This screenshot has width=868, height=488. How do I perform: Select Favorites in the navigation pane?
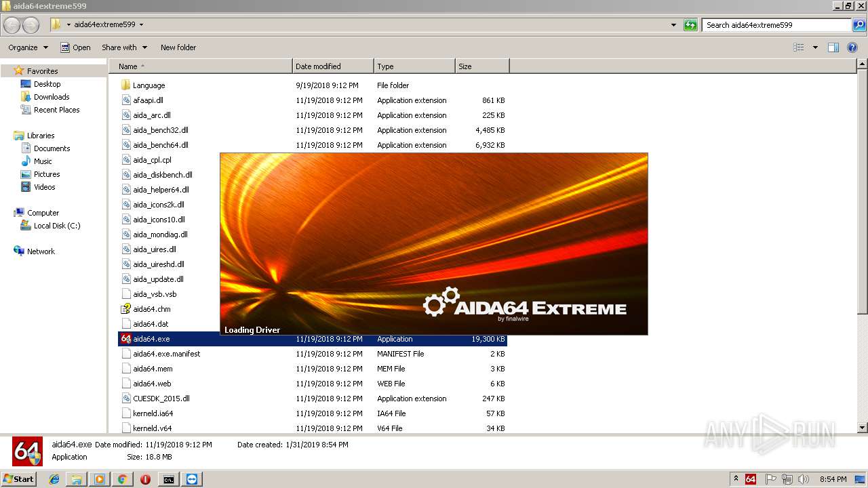click(x=42, y=71)
